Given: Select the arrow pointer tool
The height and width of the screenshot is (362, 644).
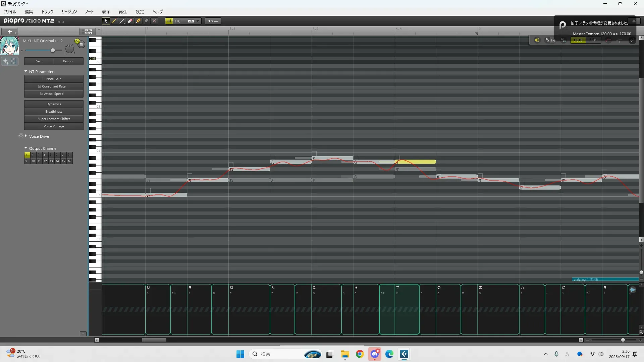Looking at the screenshot, I should coord(106,21).
